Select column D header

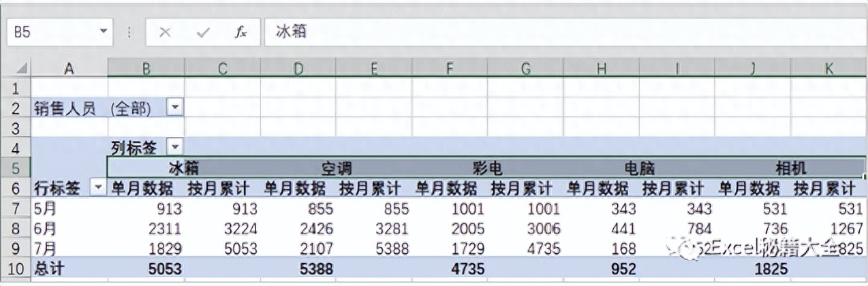[x=298, y=69]
